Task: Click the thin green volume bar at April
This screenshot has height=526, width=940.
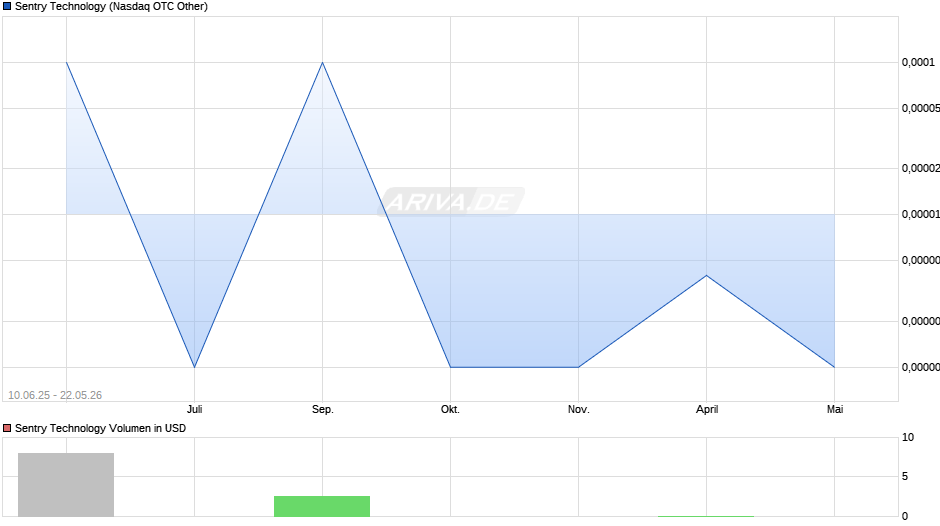Action: [706, 516]
